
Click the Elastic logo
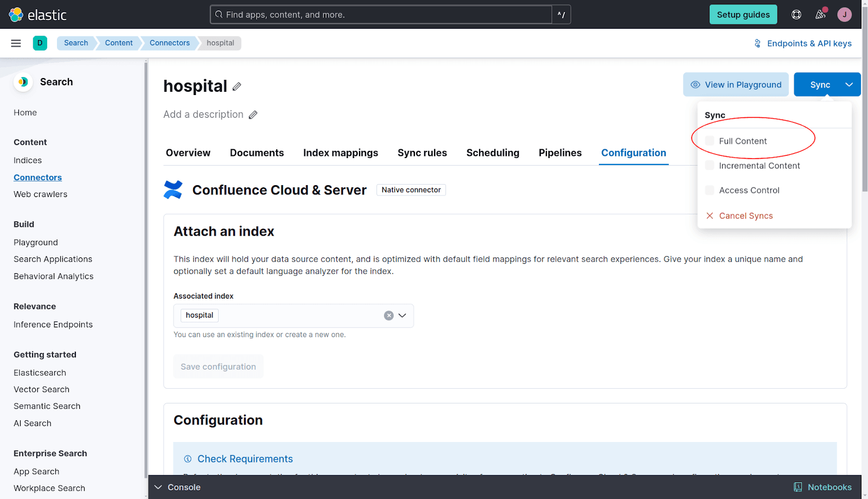37,15
